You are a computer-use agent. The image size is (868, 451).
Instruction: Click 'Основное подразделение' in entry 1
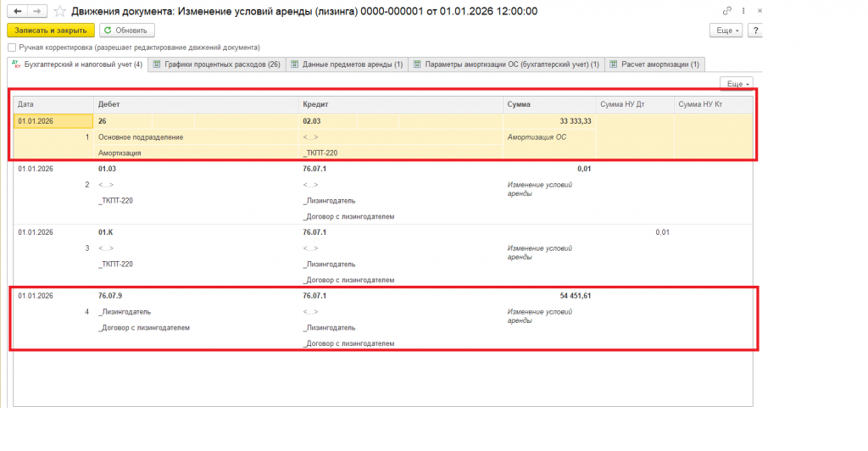coord(141,137)
